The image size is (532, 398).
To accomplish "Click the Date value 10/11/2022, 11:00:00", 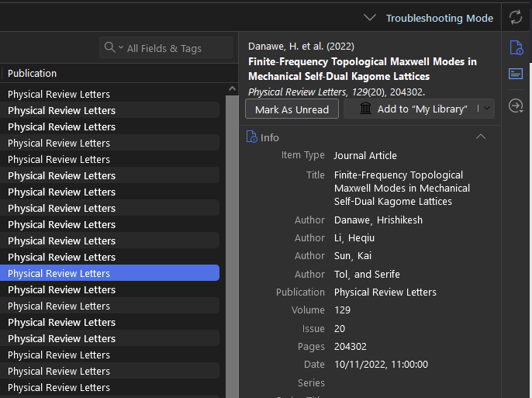I will pos(381,364).
